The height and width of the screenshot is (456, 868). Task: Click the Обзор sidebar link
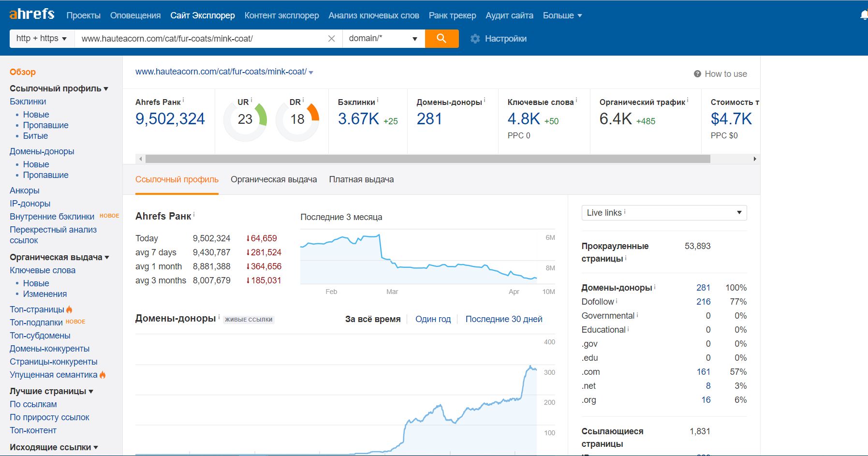pyautogui.click(x=23, y=72)
